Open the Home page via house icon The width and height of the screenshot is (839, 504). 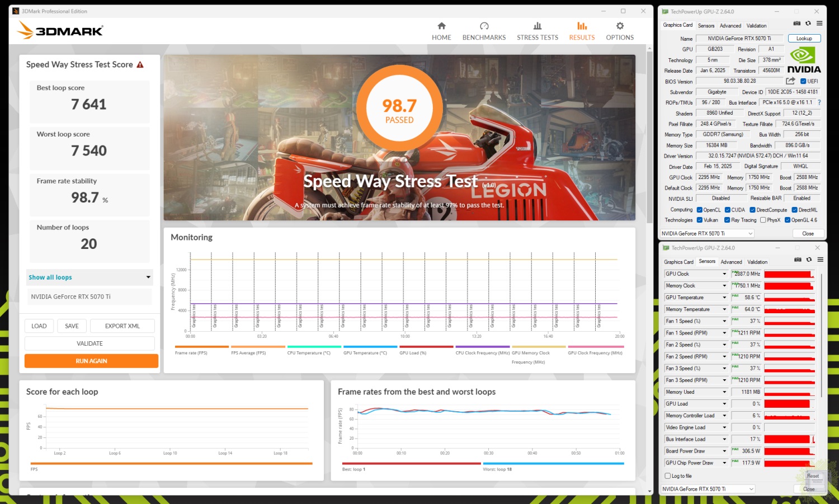[441, 26]
